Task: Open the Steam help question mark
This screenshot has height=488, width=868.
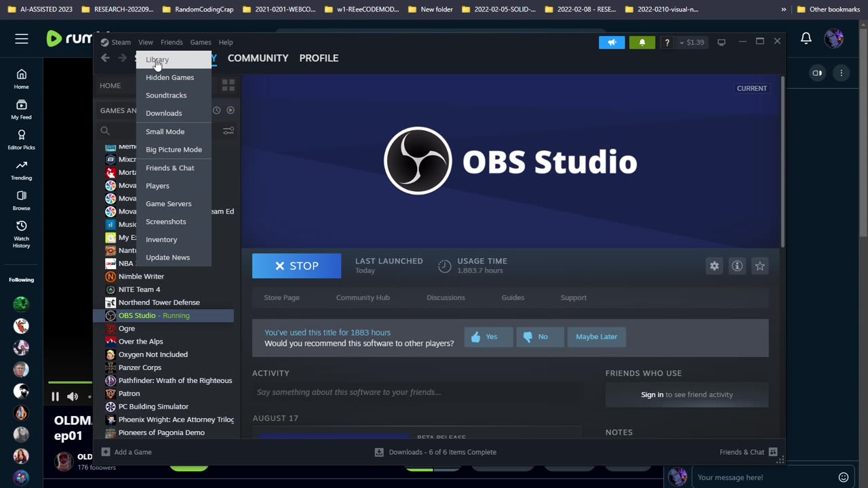Action: 667,42
